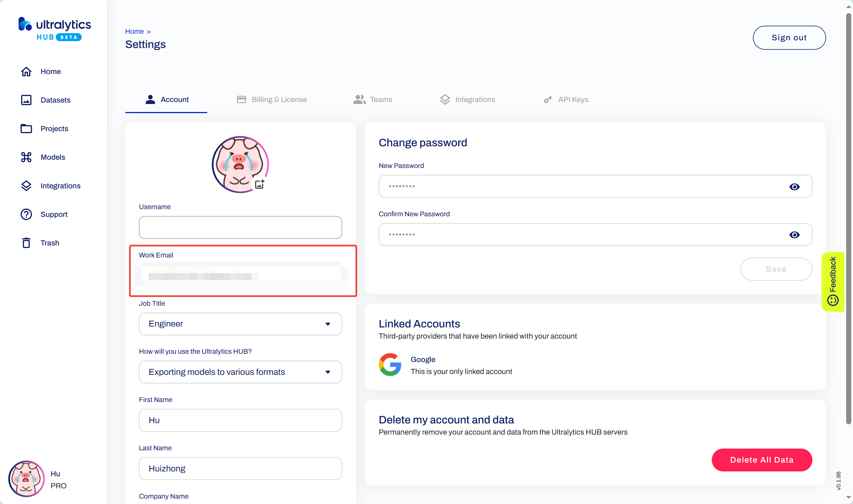Open the Ultralytics HUB usage dropdown
Image resolution: width=853 pixels, height=504 pixels.
point(240,372)
